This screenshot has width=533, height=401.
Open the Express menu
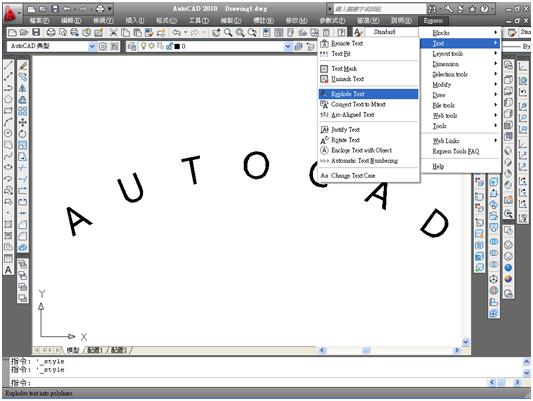click(433, 21)
